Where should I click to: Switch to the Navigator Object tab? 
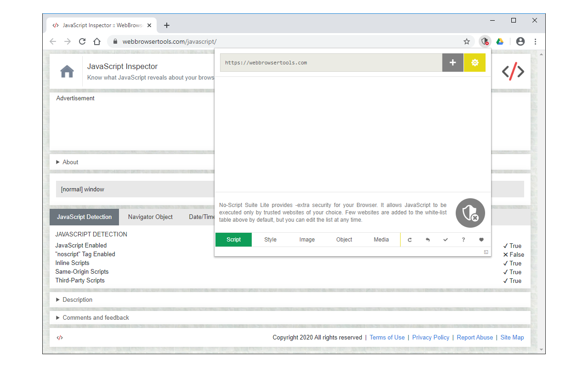150,217
